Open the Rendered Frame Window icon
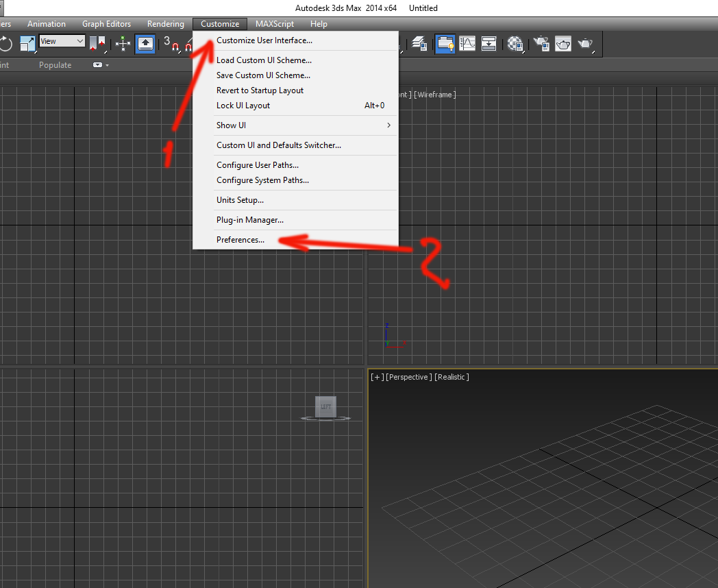 [x=562, y=44]
